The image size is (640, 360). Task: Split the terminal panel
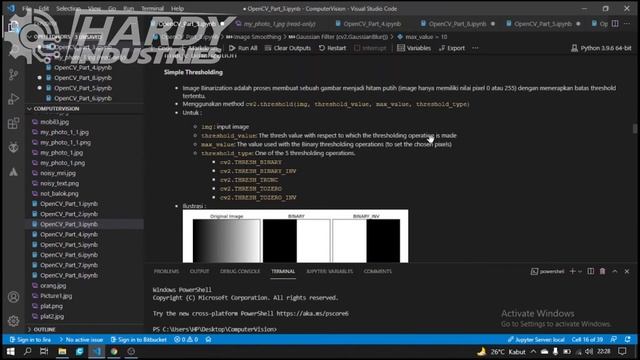point(591,271)
